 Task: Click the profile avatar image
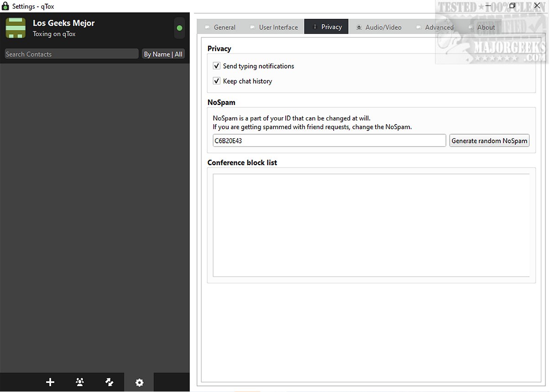tap(16, 28)
